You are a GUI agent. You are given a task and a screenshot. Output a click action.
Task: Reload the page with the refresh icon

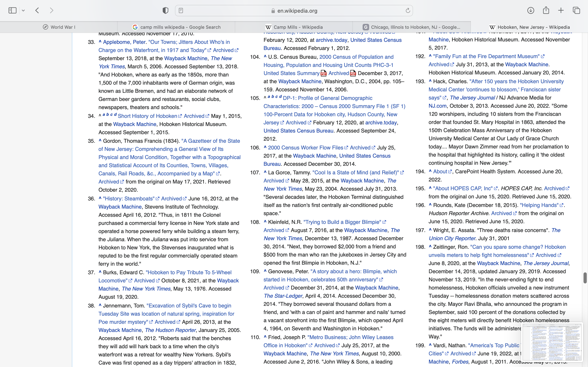coord(408,10)
